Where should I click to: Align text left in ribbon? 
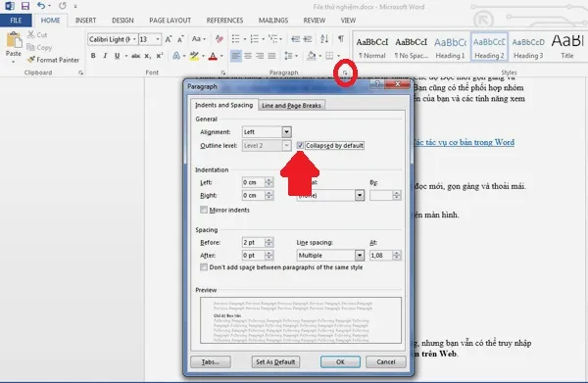pyautogui.click(x=236, y=56)
